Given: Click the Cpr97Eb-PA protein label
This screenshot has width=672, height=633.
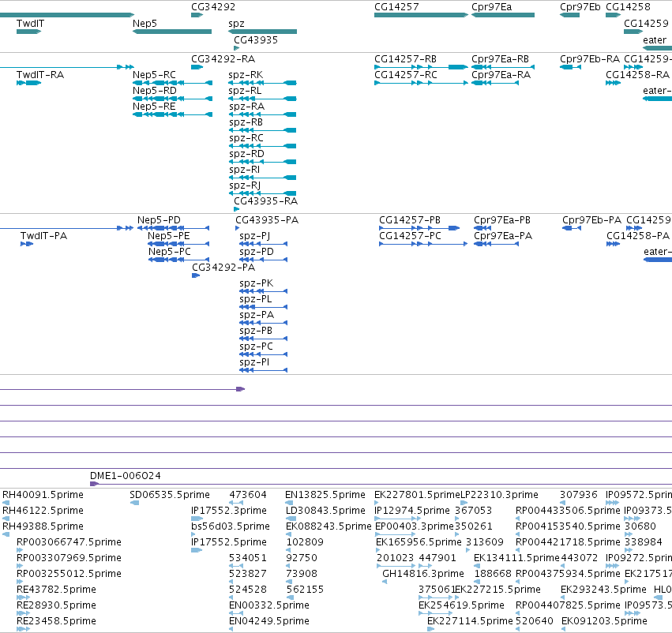Looking at the screenshot, I should point(591,220).
